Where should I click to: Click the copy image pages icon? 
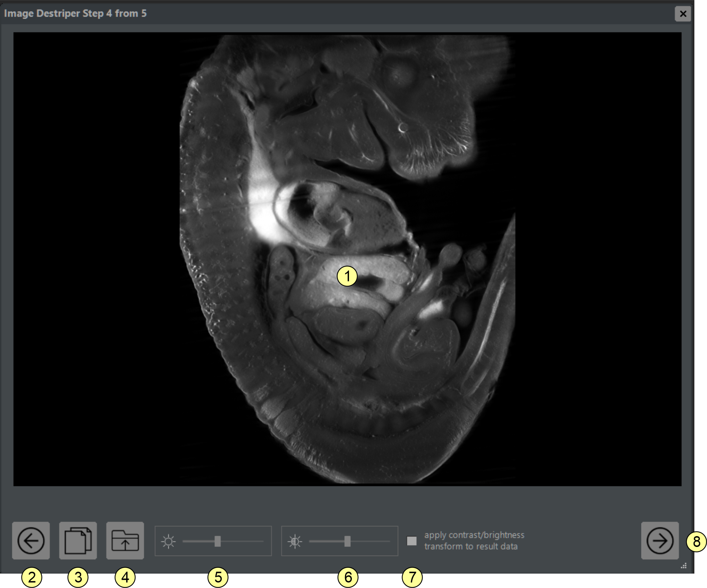point(78,540)
